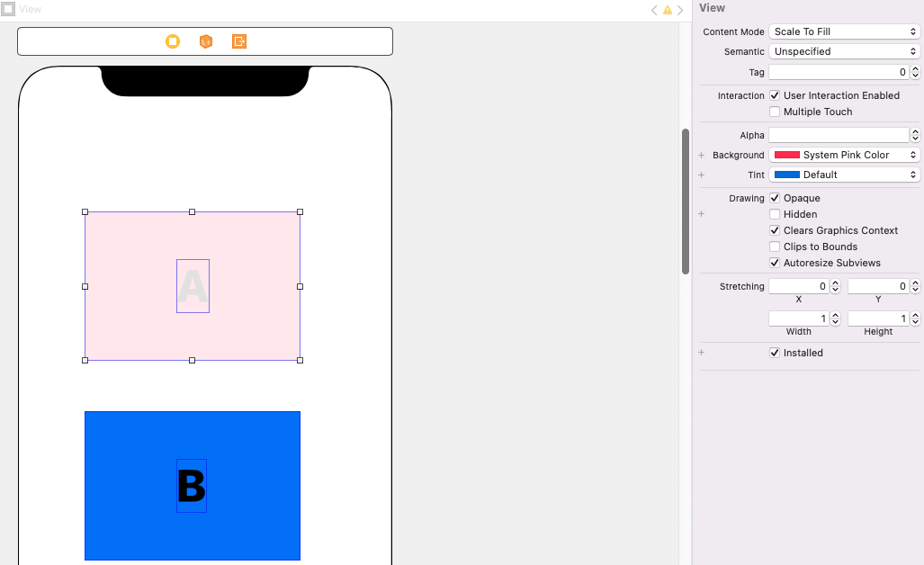Click the plus beside Hidden
Image resolution: width=924 pixels, height=565 pixels.
pyautogui.click(x=701, y=214)
